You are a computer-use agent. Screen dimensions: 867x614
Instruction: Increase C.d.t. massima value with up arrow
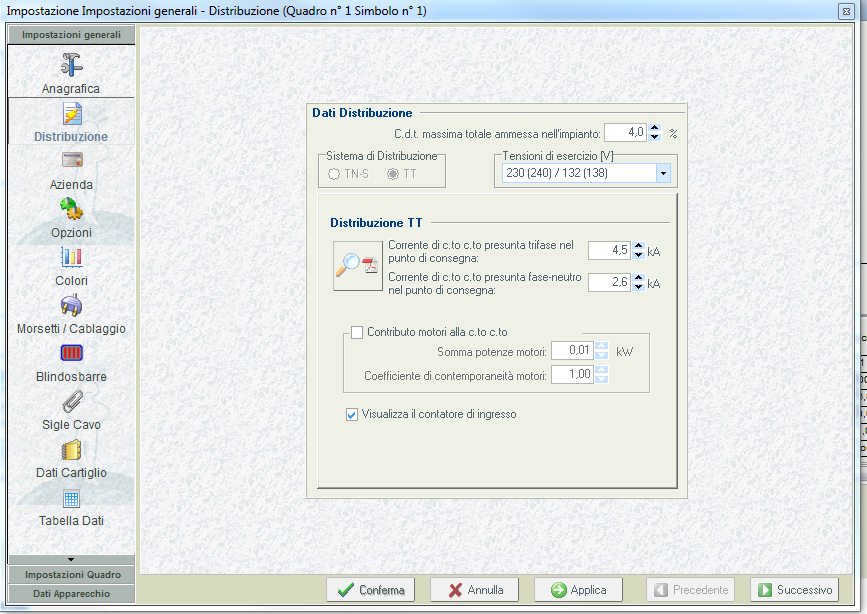pyautogui.click(x=654, y=128)
